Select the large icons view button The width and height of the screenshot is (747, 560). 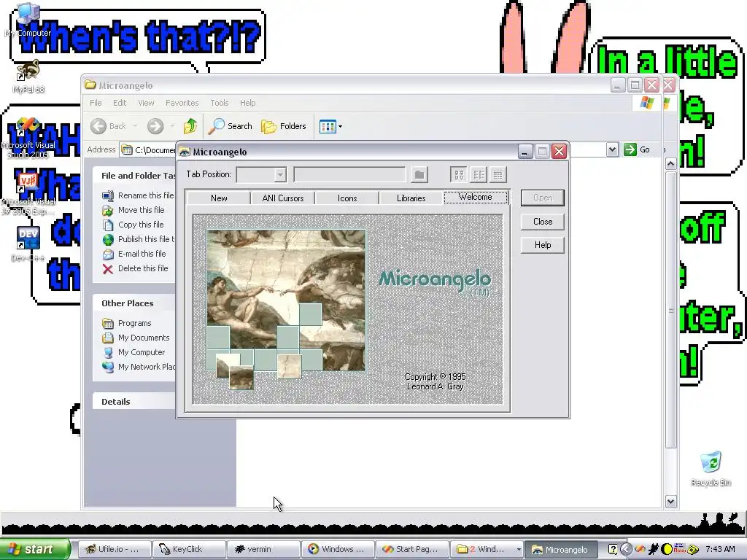(460, 175)
